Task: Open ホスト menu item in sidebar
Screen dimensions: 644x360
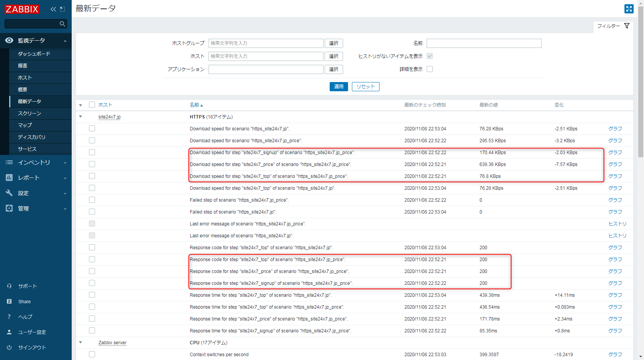Action: point(40,78)
